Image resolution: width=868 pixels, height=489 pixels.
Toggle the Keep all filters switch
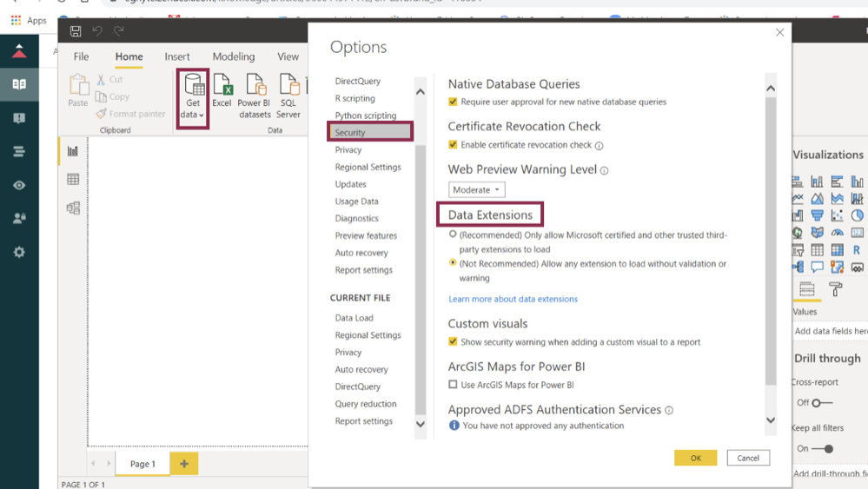823,449
